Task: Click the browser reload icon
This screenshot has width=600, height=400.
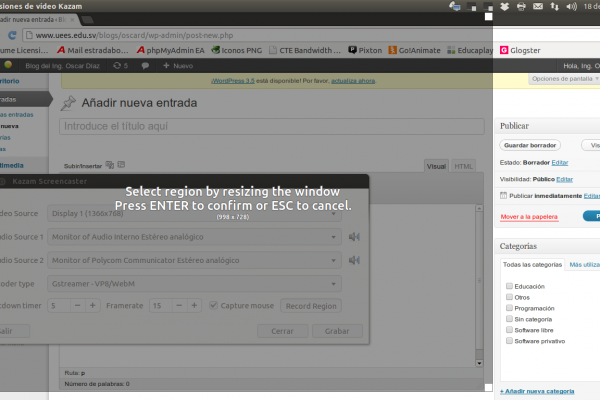Action: tap(12, 35)
